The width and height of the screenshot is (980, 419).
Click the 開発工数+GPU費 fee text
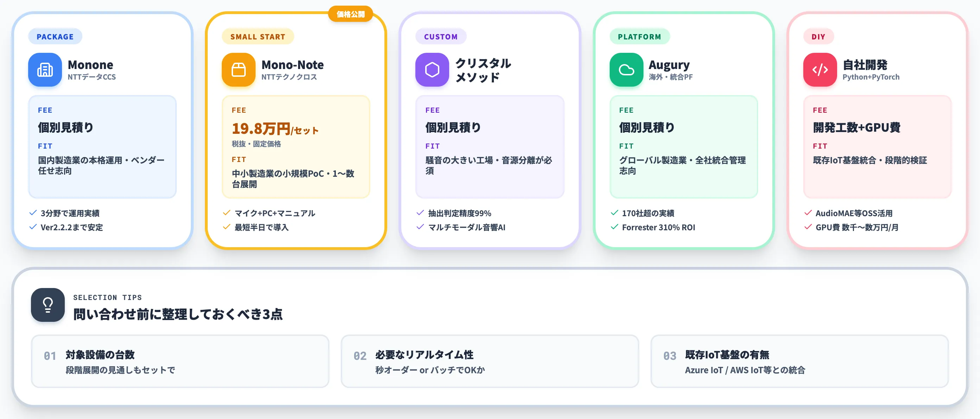(856, 127)
